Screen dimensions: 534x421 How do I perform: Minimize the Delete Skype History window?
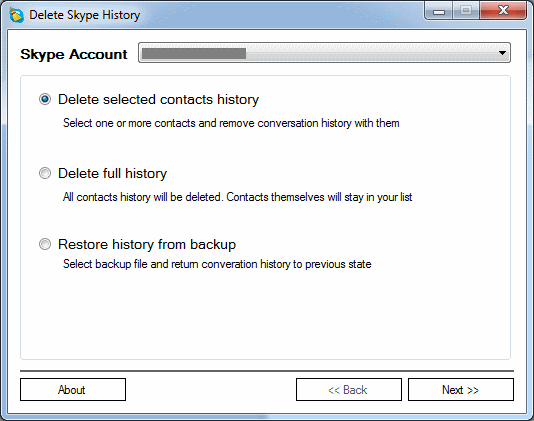439,11
